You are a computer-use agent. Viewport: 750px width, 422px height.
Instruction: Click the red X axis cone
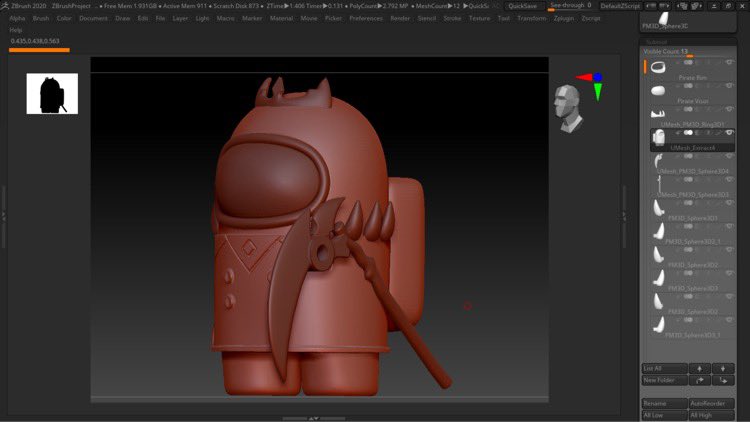[x=584, y=77]
